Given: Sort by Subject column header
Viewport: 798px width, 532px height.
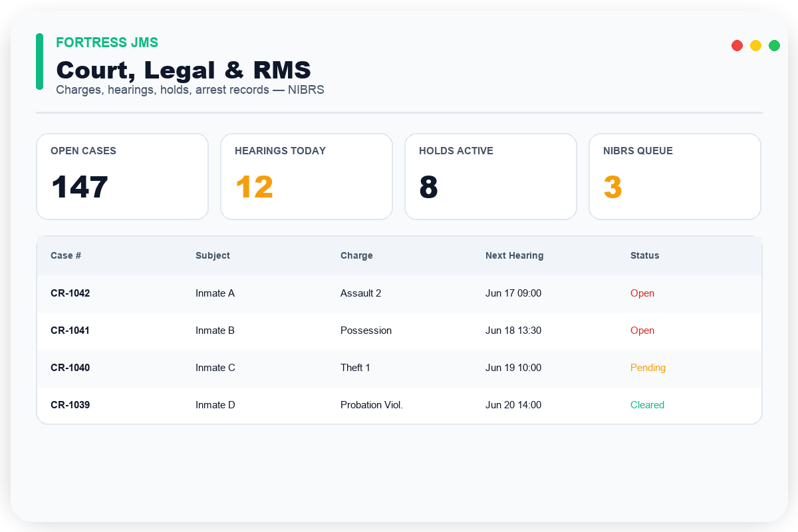Looking at the screenshot, I should (213, 255).
